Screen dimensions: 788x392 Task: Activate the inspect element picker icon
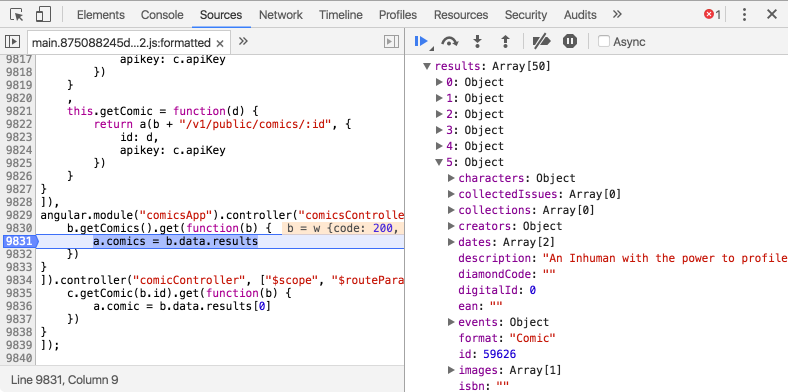tap(17, 15)
